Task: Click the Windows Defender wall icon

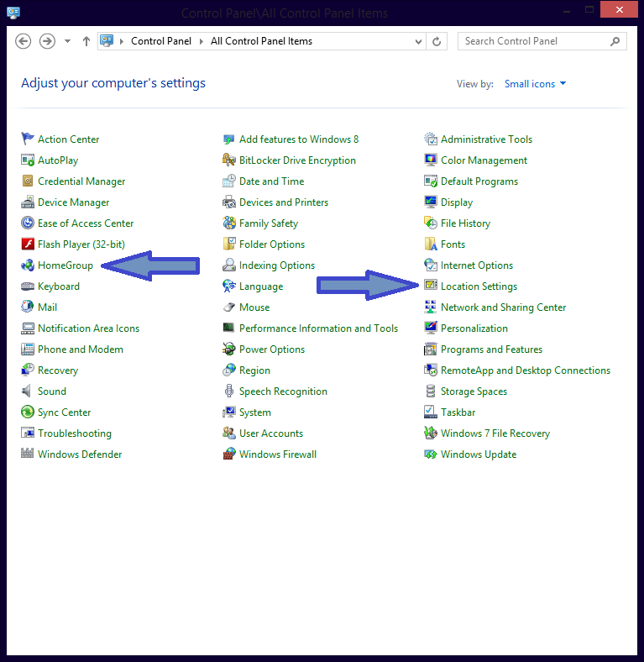Action: [28, 454]
